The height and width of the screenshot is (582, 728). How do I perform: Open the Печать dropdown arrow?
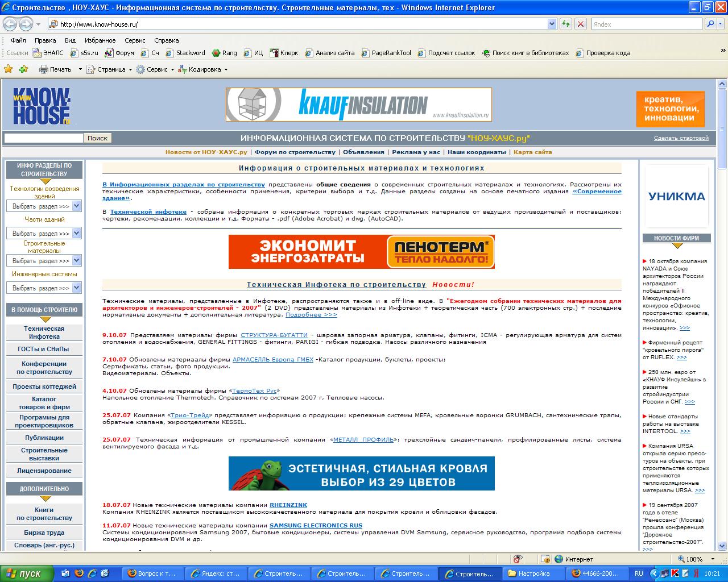80,69
